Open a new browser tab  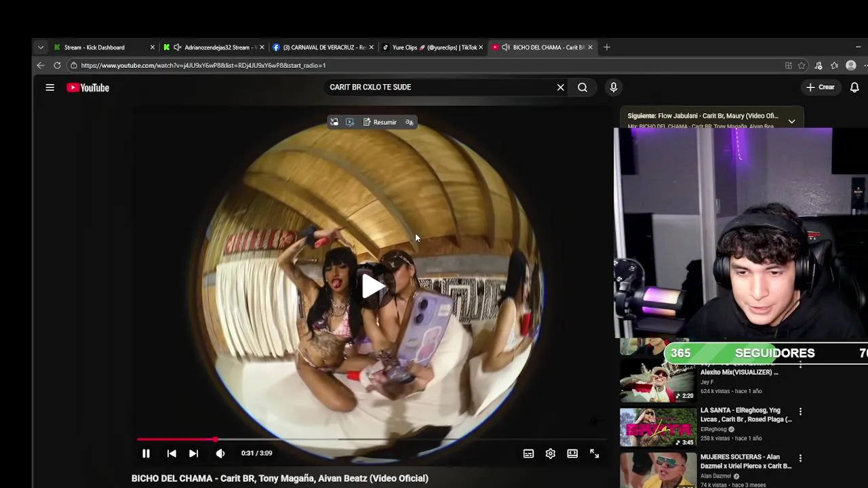606,47
